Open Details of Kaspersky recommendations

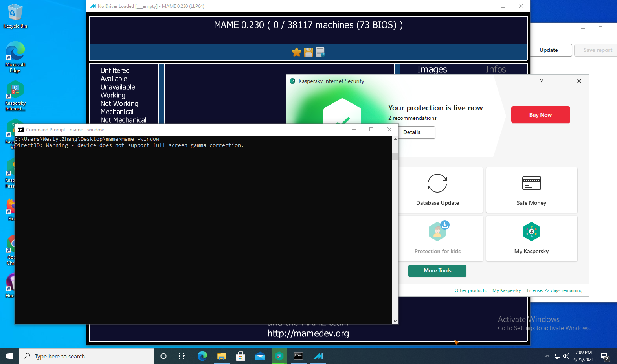pyautogui.click(x=417, y=132)
